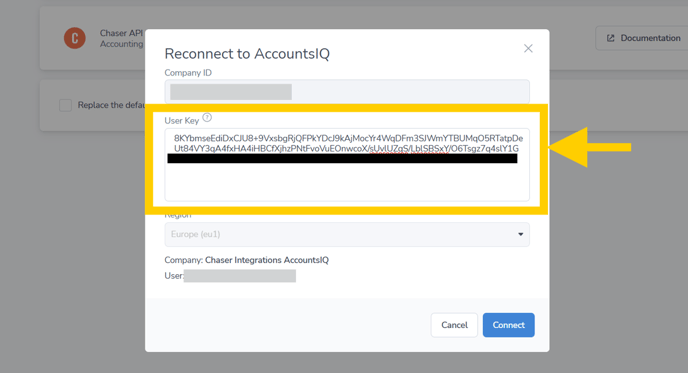Click the Chaser API logo icon
Image resolution: width=688 pixels, height=373 pixels.
click(x=75, y=38)
